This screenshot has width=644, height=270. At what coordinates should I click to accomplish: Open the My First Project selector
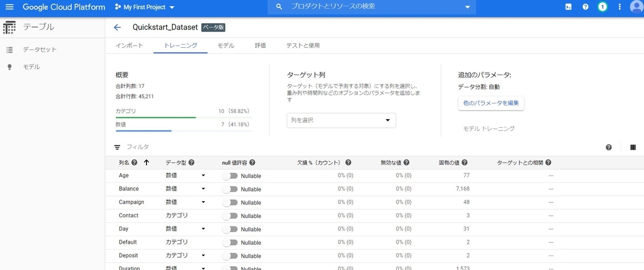[145, 8]
